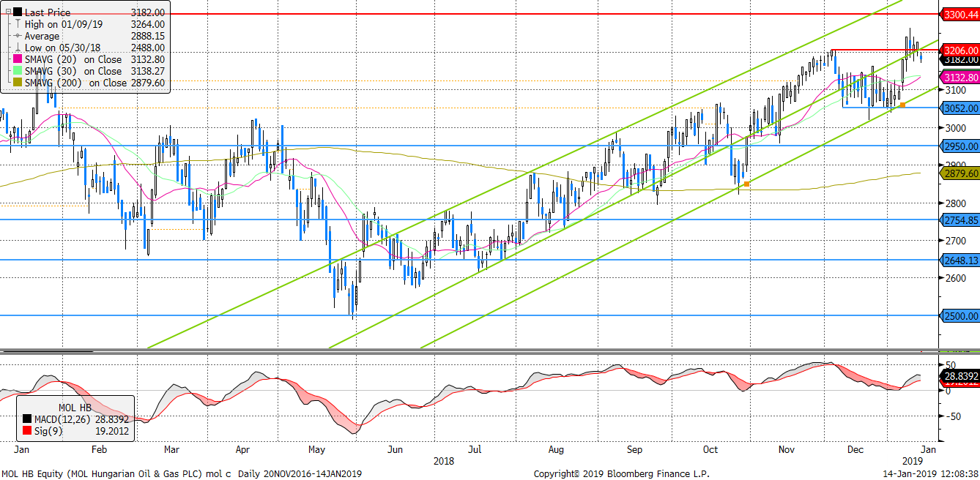Click 'MOL HB Equity' chart title footer

pyautogui.click(x=31, y=474)
